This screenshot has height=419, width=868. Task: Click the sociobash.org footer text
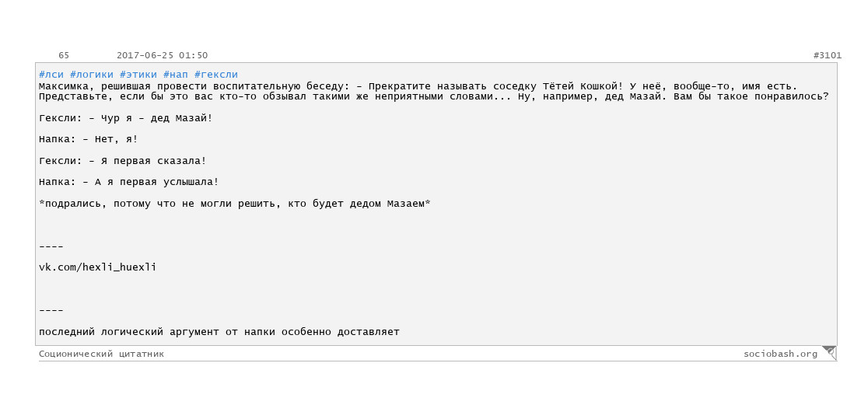tap(781, 354)
